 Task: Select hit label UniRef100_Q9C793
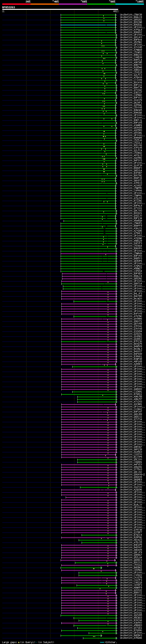[x=131, y=211]
